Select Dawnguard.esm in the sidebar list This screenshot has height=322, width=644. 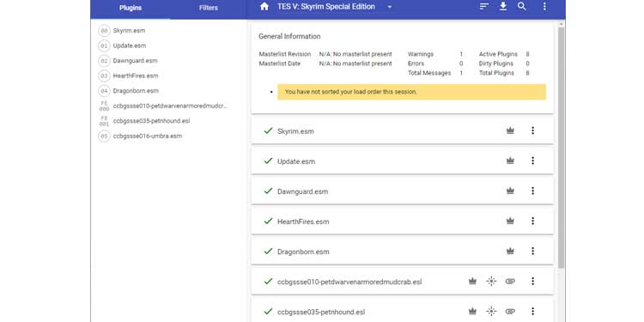(135, 61)
